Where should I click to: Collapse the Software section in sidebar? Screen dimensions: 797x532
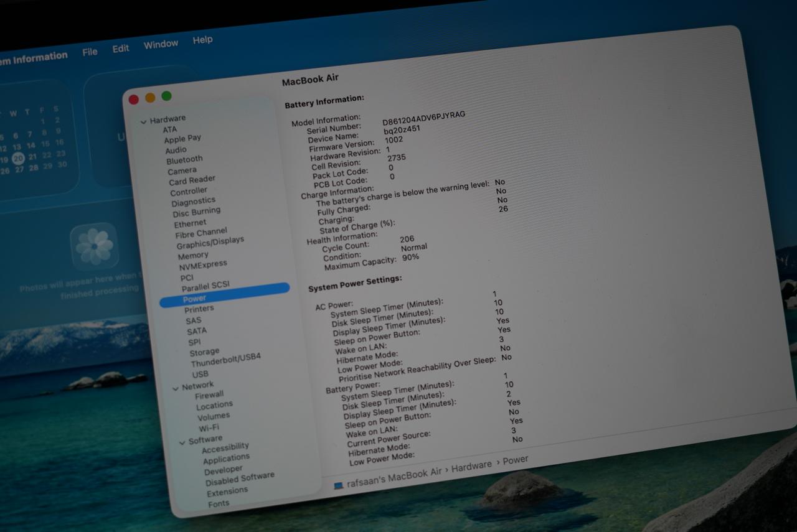182,442
